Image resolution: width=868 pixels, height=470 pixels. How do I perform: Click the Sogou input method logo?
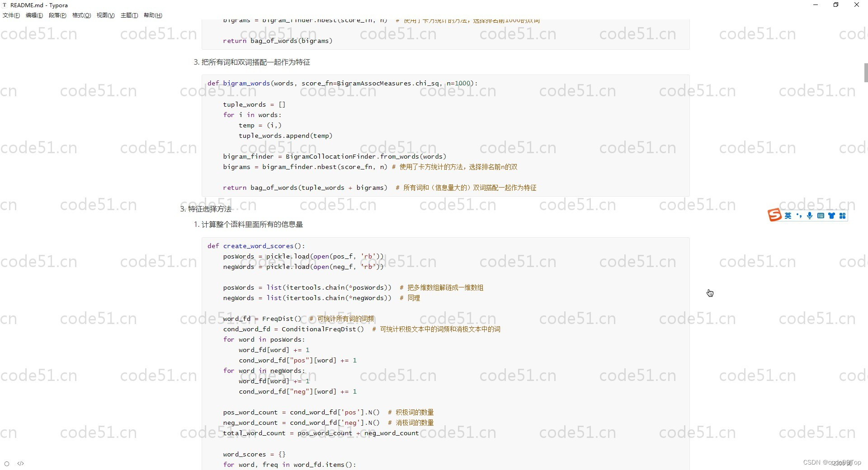click(x=774, y=215)
